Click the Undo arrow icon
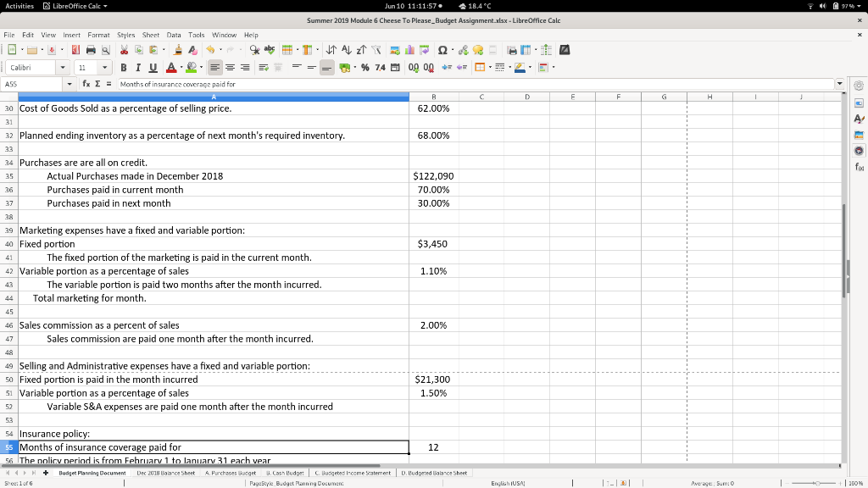868x488 pixels. tap(210, 50)
